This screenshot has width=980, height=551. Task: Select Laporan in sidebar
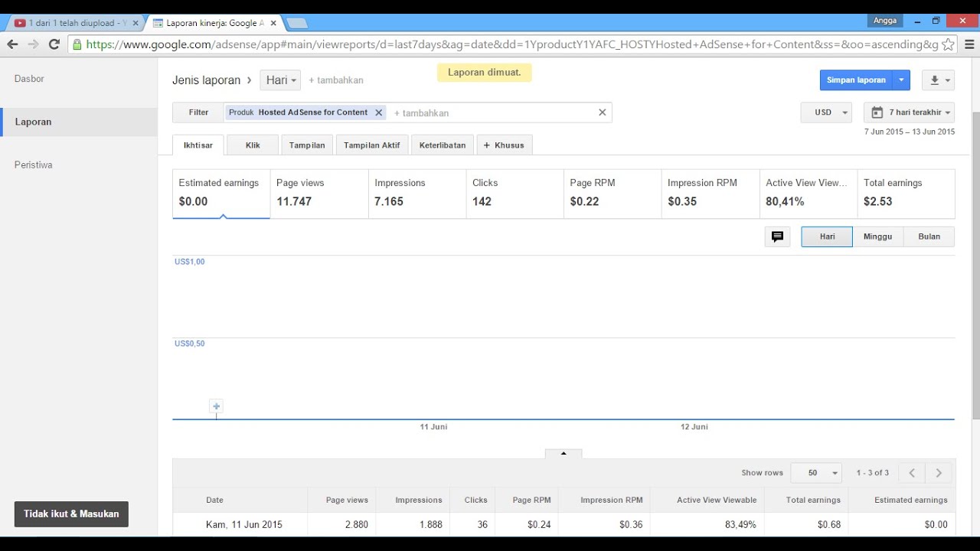33,122
